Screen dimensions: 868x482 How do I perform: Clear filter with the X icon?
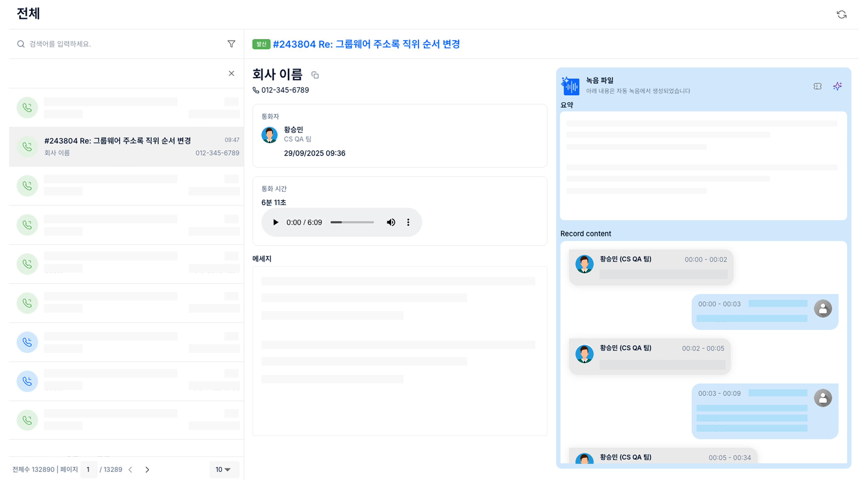(231, 73)
